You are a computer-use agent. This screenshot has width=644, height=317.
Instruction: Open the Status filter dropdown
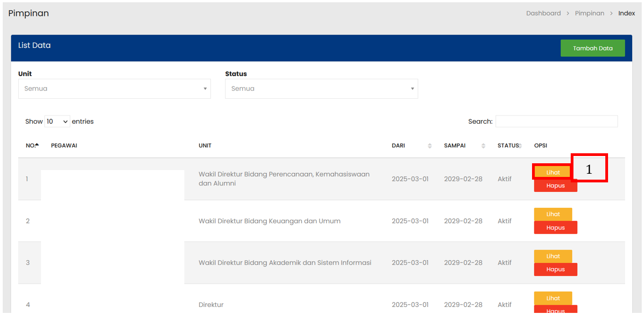click(321, 89)
